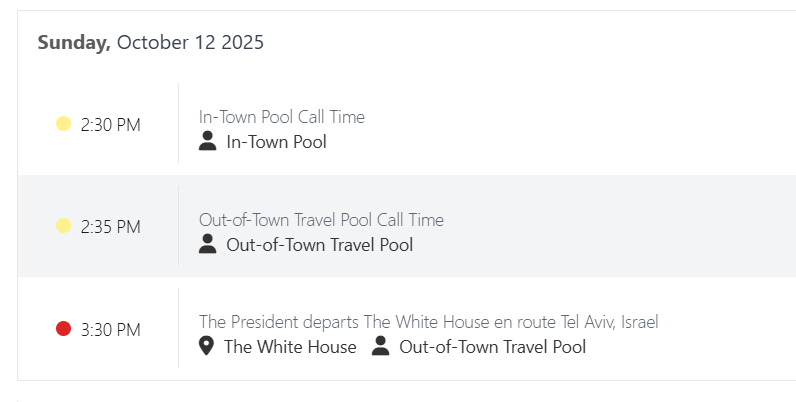
Task: Click the 2:30 PM time label
Action: point(110,125)
